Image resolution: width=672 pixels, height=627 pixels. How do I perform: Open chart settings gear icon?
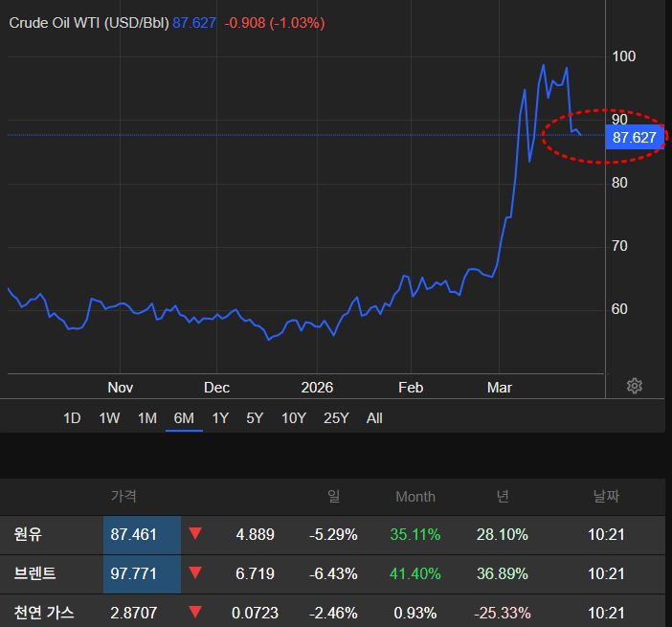coord(634,386)
